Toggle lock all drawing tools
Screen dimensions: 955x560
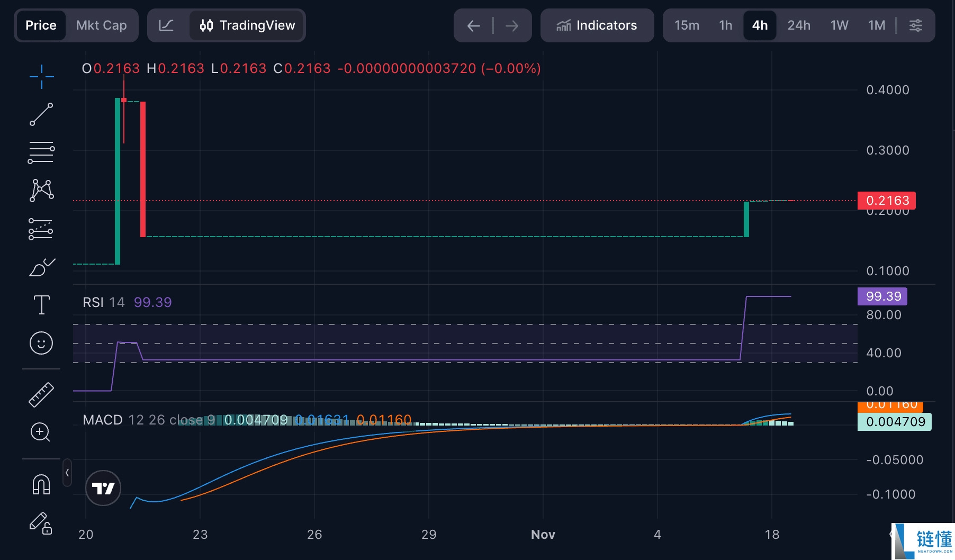pyautogui.click(x=41, y=523)
